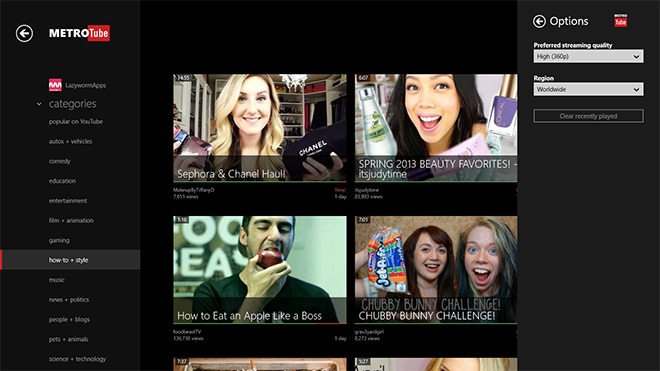Select the gaming category
Viewport: 660px width, 371px height.
[59, 240]
